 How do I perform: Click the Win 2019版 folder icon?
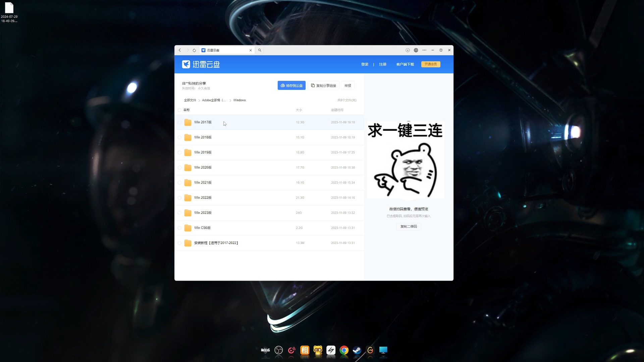click(x=188, y=153)
